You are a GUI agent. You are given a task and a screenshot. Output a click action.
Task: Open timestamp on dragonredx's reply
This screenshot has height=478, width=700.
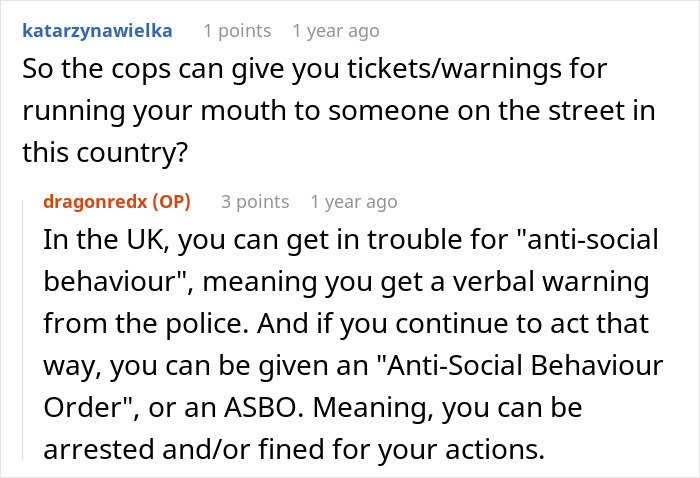(x=353, y=202)
